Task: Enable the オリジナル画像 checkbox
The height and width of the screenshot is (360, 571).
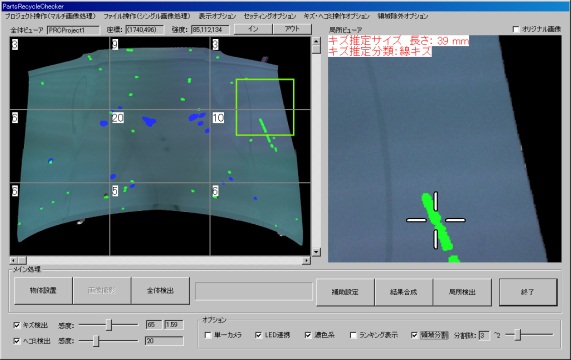Action: (x=516, y=29)
